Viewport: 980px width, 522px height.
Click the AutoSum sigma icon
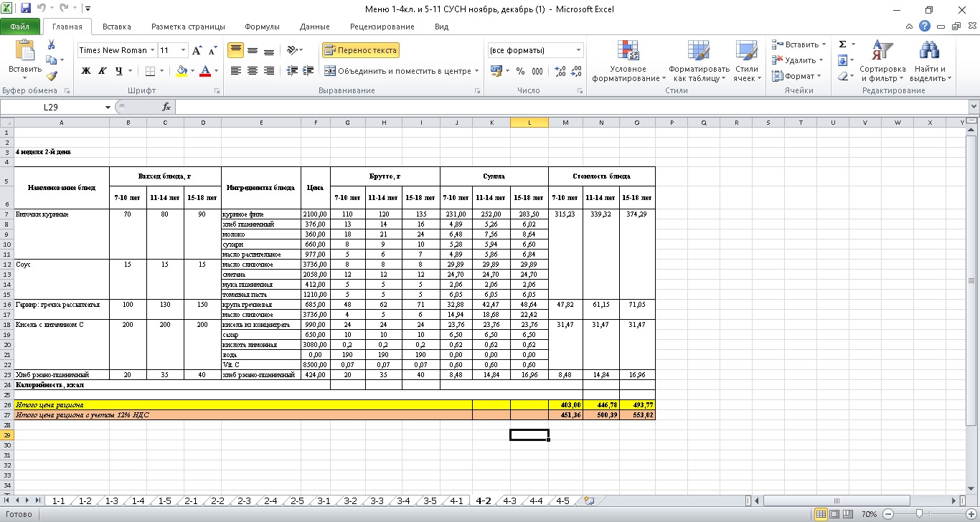[x=842, y=44]
